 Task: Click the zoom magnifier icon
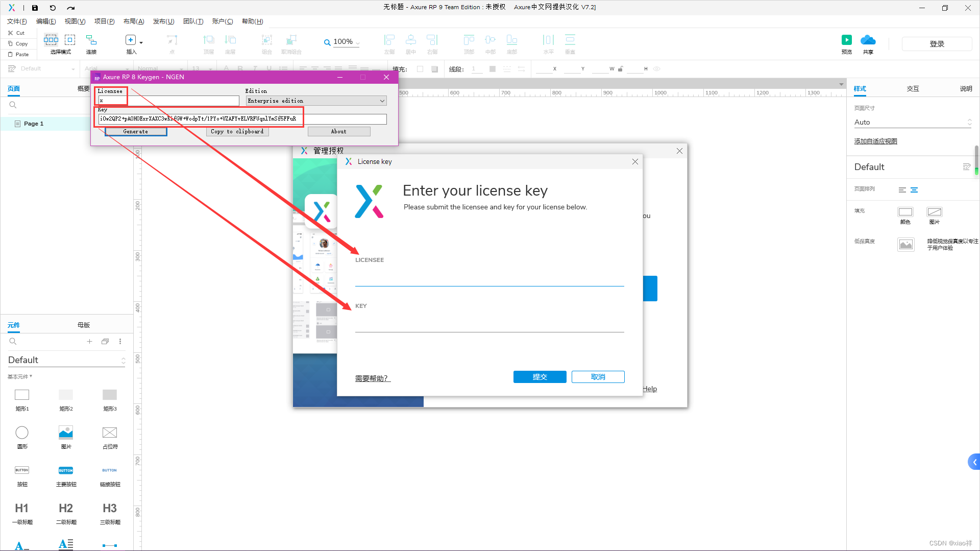[327, 42]
